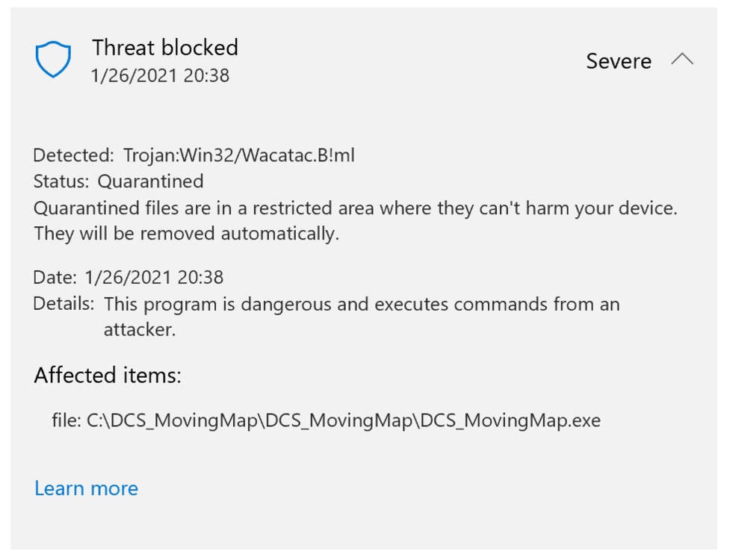
Task: Click the Date label in details
Action: click(55, 278)
